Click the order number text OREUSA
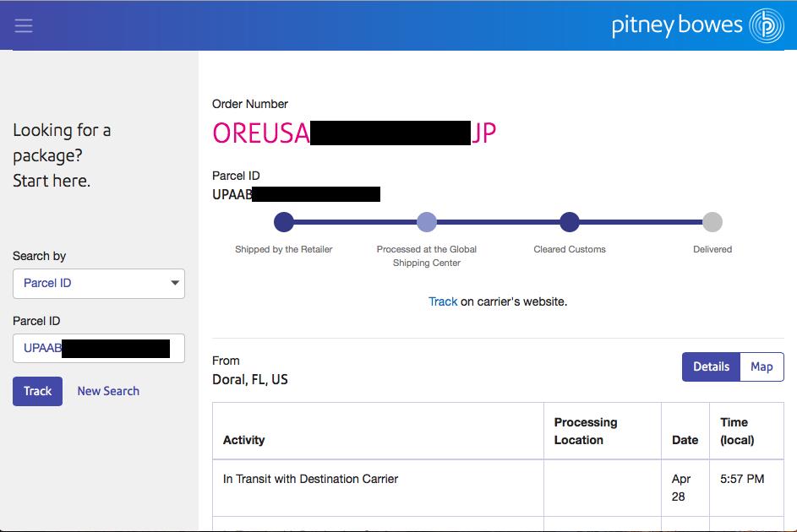 [x=260, y=133]
